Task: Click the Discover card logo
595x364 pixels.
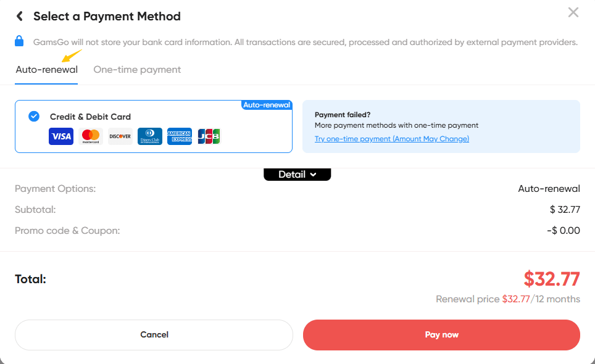Action: (120, 136)
